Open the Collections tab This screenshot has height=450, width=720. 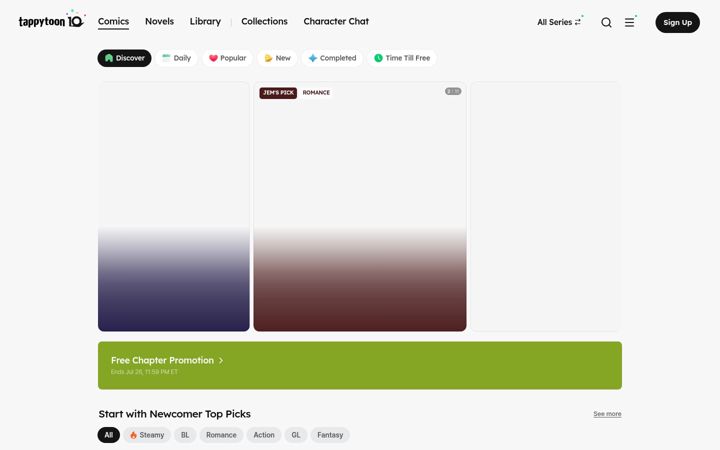(264, 22)
